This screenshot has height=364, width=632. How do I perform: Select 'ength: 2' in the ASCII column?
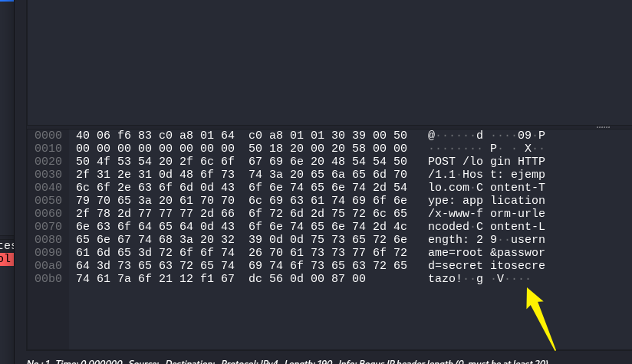coord(455,240)
